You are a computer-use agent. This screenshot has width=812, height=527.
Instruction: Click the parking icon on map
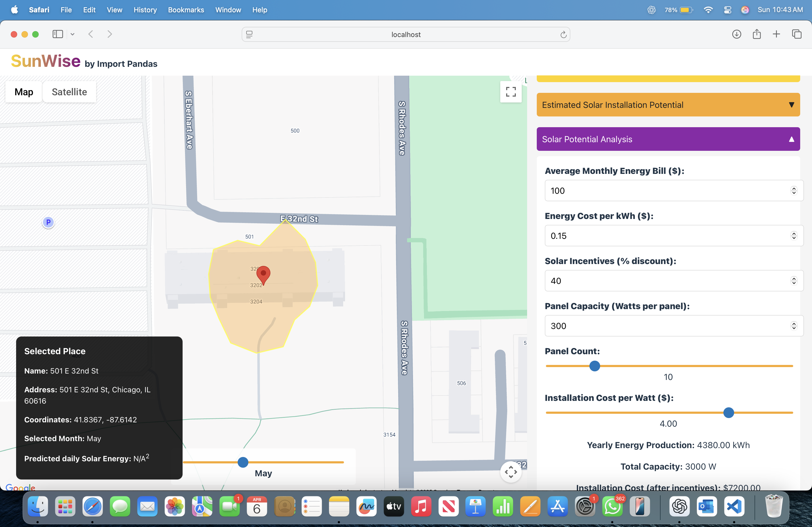click(48, 222)
